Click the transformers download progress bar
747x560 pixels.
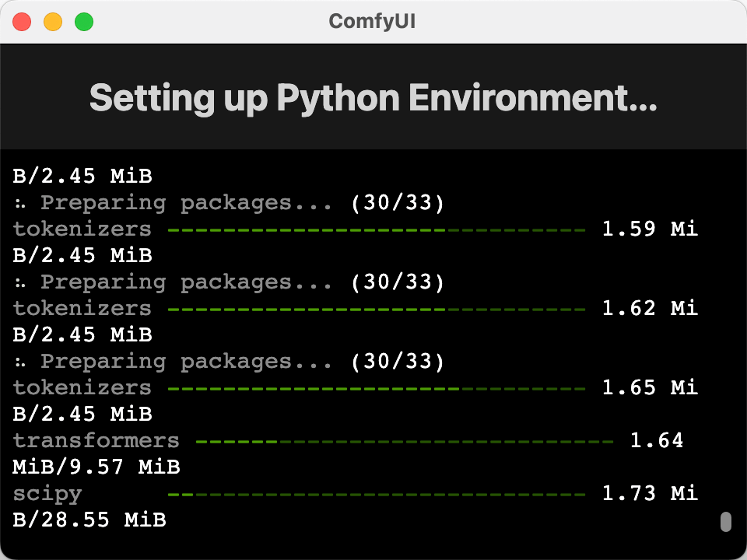coord(405,442)
